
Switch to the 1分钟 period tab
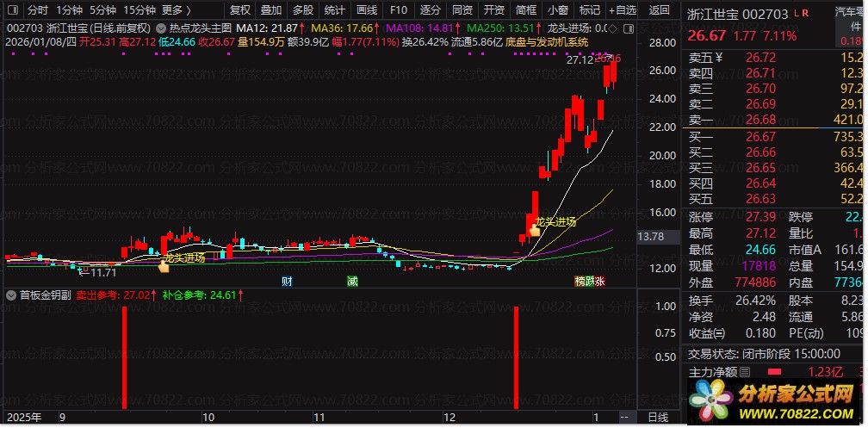[70, 10]
